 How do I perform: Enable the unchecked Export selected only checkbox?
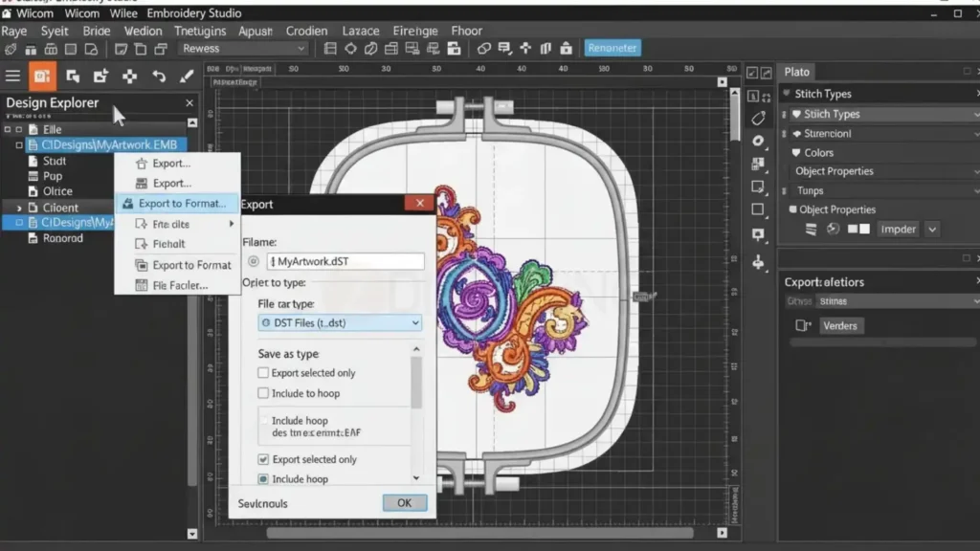pyautogui.click(x=263, y=373)
